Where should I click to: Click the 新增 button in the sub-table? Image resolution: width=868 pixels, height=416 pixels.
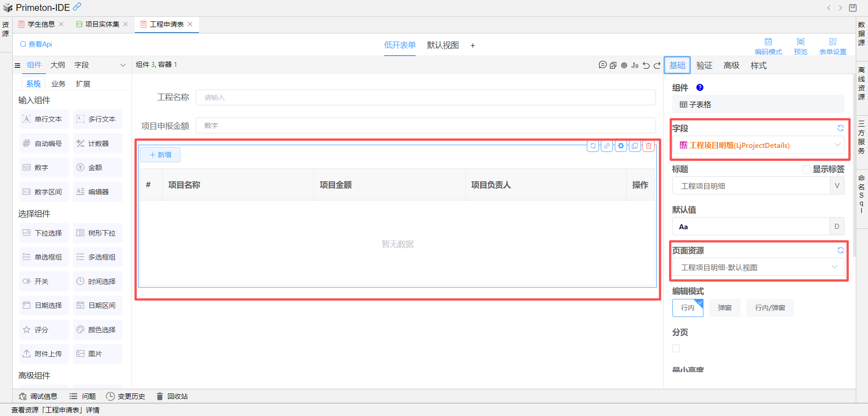click(x=160, y=155)
